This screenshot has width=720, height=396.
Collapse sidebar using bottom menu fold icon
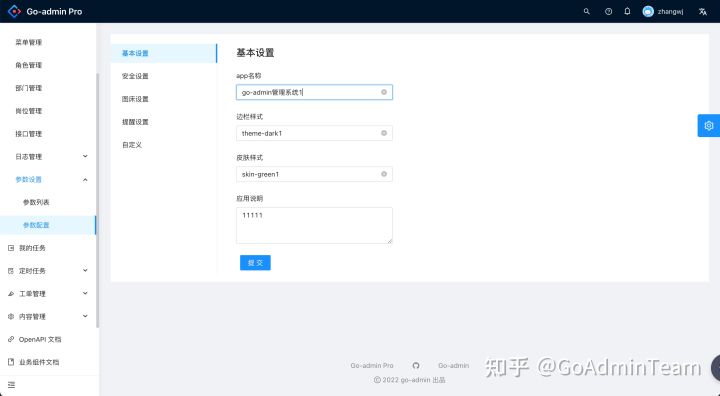(11, 385)
